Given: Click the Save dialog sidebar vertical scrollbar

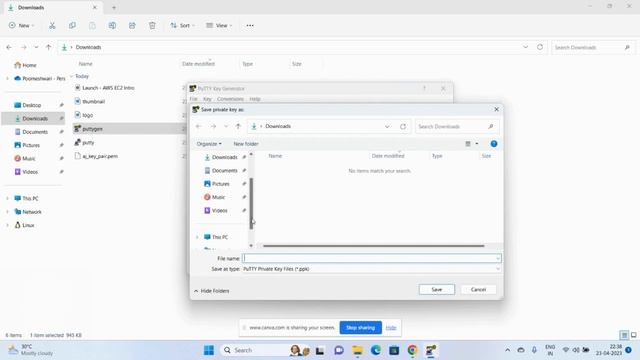Looking at the screenshot, I should [251, 203].
